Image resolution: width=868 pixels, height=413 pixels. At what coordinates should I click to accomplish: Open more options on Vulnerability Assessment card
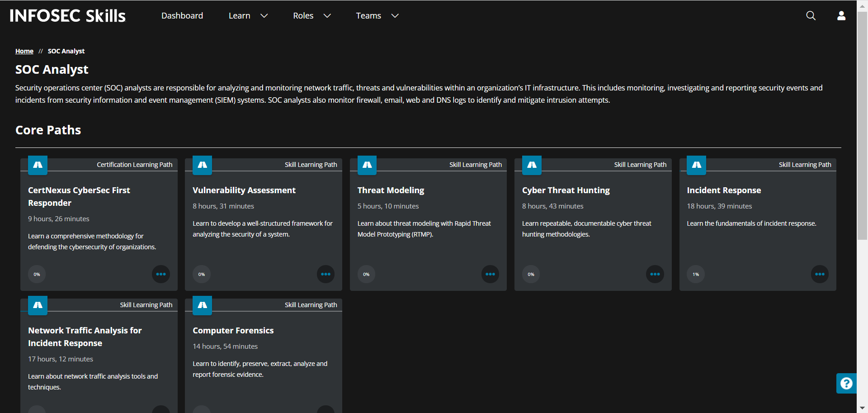(x=325, y=274)
